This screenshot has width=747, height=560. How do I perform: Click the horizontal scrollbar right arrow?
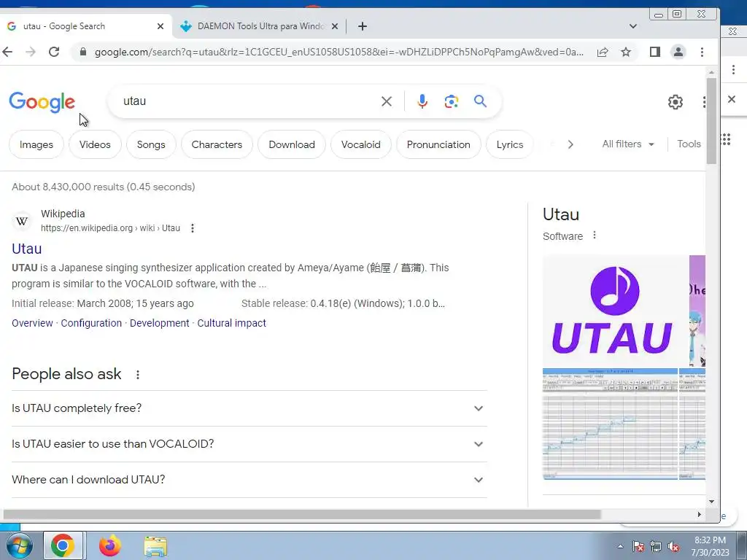(x=699, y=514)
